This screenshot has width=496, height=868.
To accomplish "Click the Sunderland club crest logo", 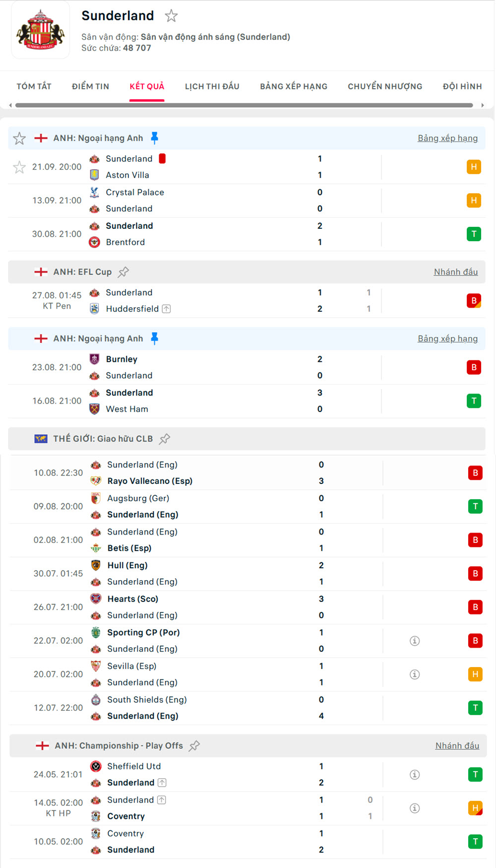I will [41, 31].
